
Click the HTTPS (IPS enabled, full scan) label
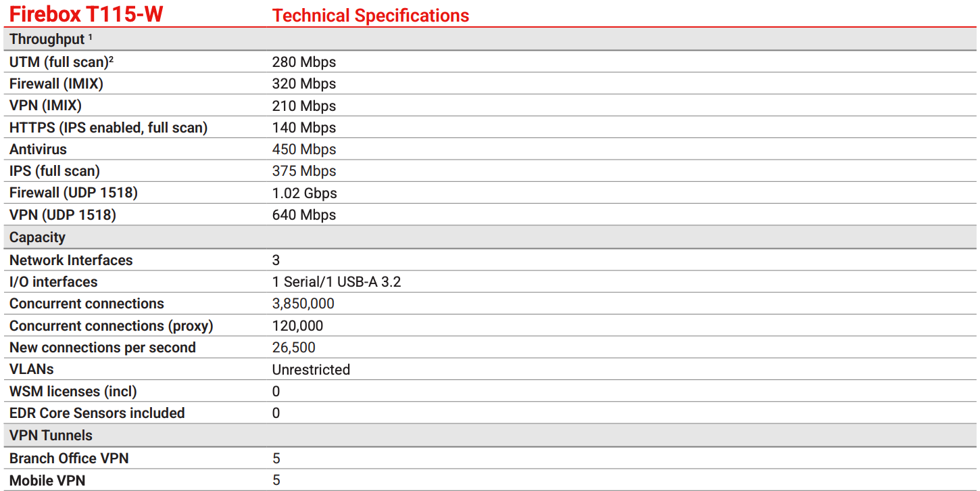tap(108, 128)
